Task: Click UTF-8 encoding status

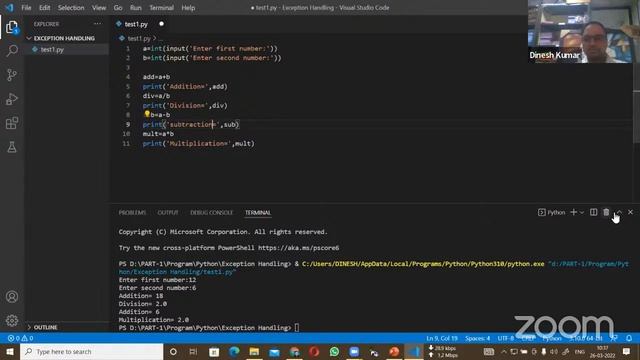Action: pyautogui.click(x=506, y=338)
